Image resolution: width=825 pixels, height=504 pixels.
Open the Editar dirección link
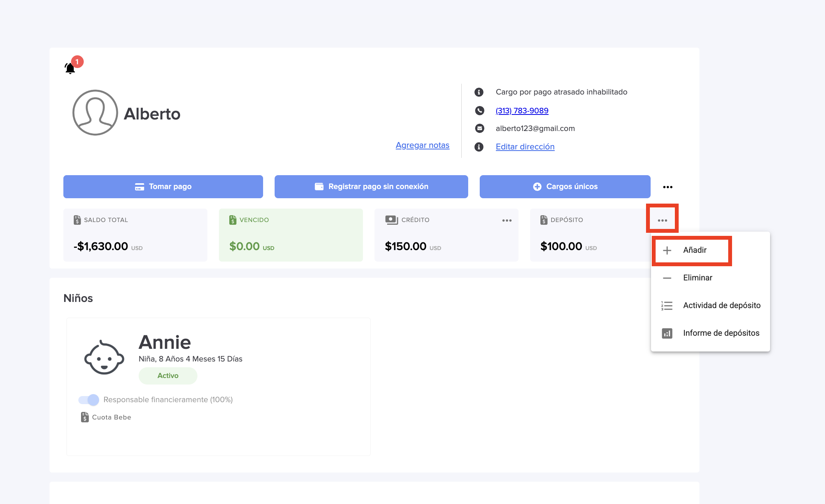(x=525, y=147)
